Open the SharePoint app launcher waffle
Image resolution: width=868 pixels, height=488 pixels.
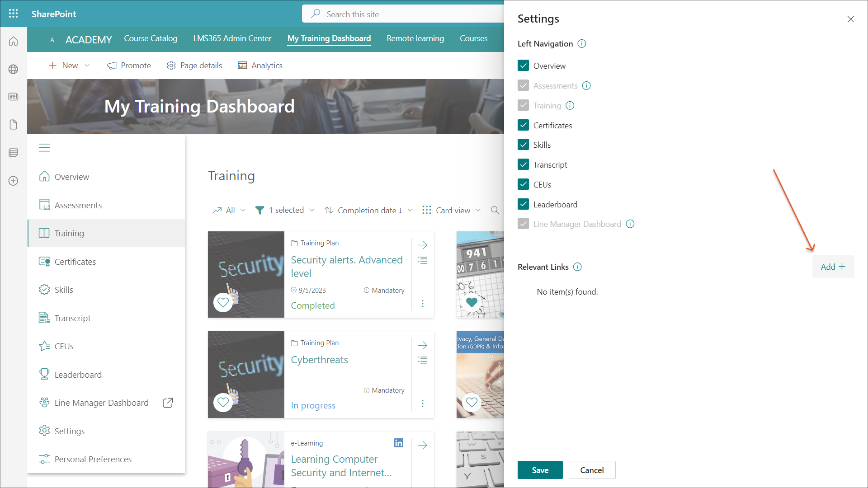pos(14,14)
